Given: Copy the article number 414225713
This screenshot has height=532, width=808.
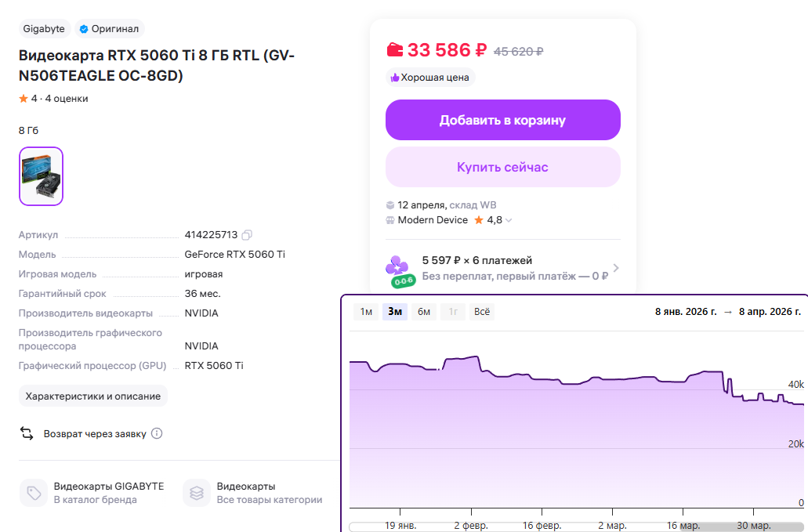Looking at the screenshot, I should point(248,235).
